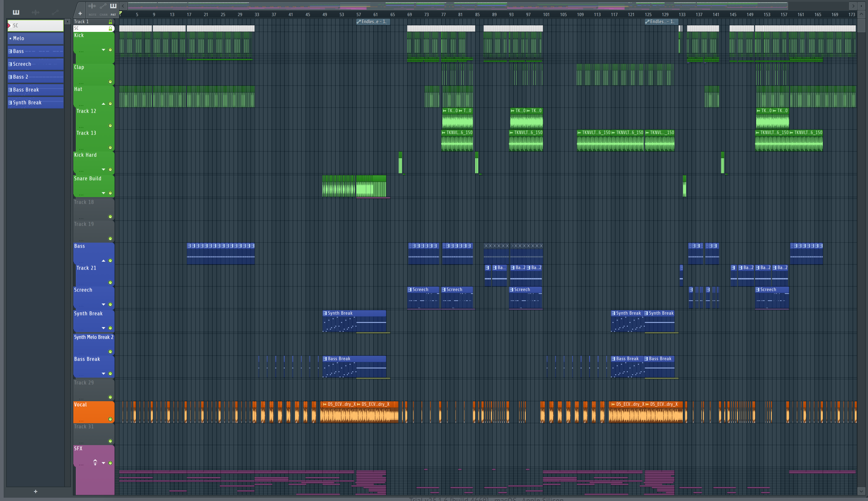The image size is (868, 501).
Task: Expand the Screech track arrow
Action: [104, 304]
